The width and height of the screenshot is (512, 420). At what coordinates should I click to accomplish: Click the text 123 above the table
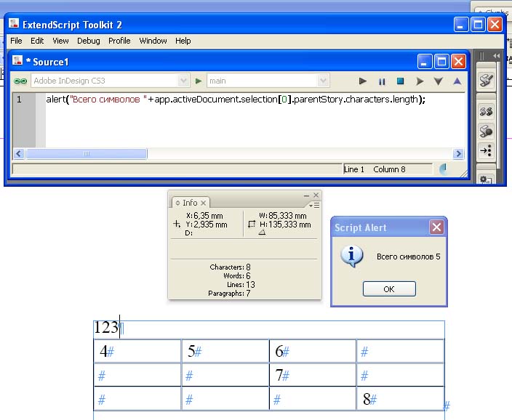click(x=105, y=327)
